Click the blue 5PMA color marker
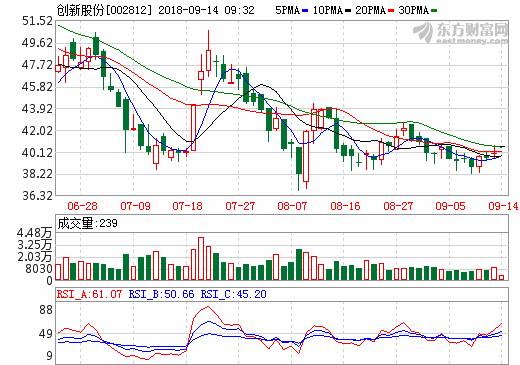The image size is (520, 365). pos(305,11)
